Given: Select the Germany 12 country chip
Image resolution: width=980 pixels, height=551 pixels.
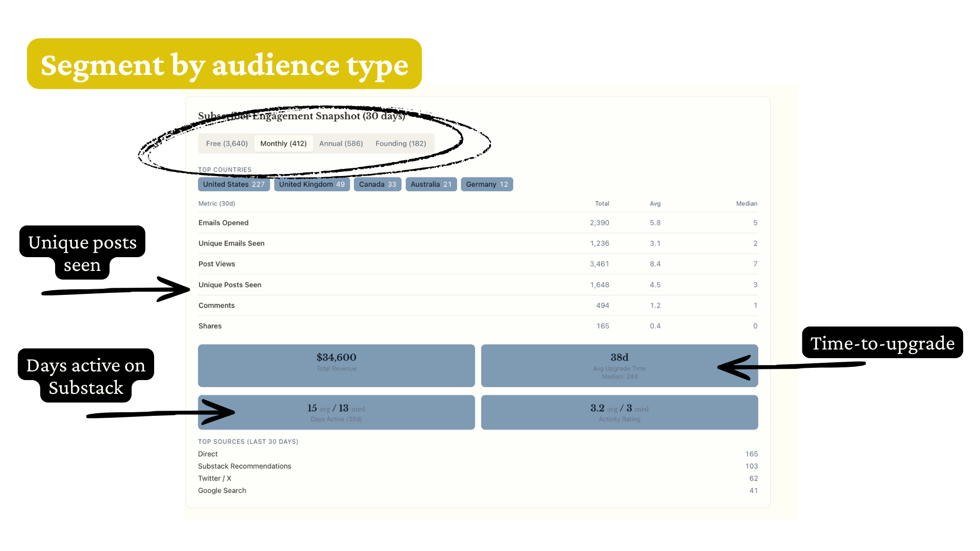Looking at the screenshot, I should coord(486,184).
